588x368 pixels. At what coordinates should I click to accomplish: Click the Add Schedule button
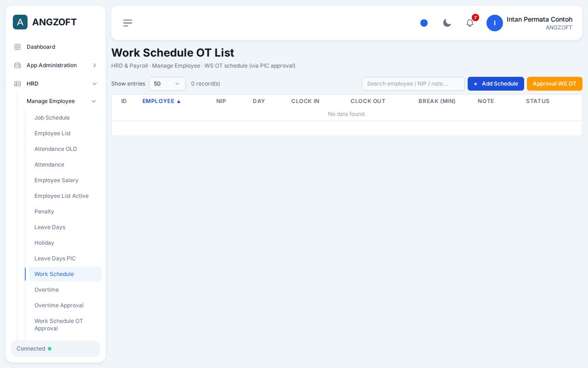496,84
